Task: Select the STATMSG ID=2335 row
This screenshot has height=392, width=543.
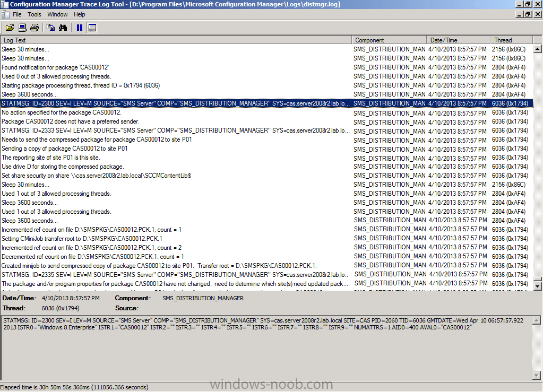Action: (x=266, y=274)
